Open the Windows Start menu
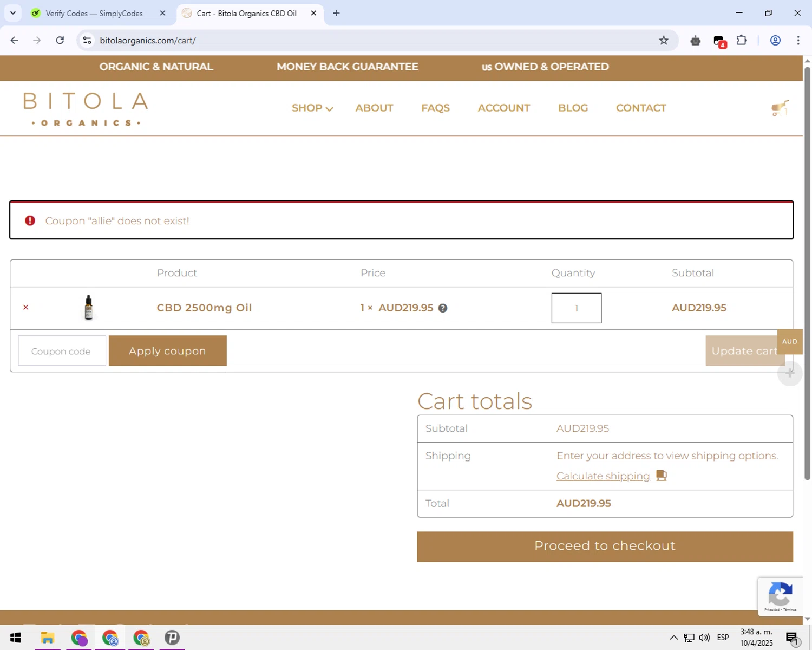812x650 pixels. [x=15, y=638]
